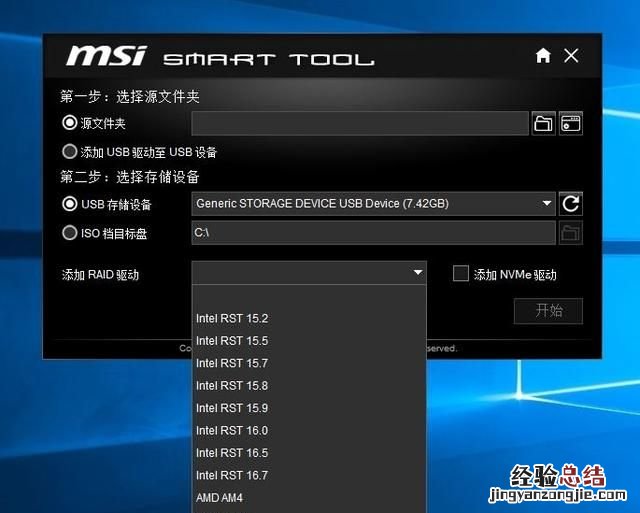Choose Intel RST 15.7 driver
The height and width of the screenshot is (513, 640).
click(x=309, y=363)
